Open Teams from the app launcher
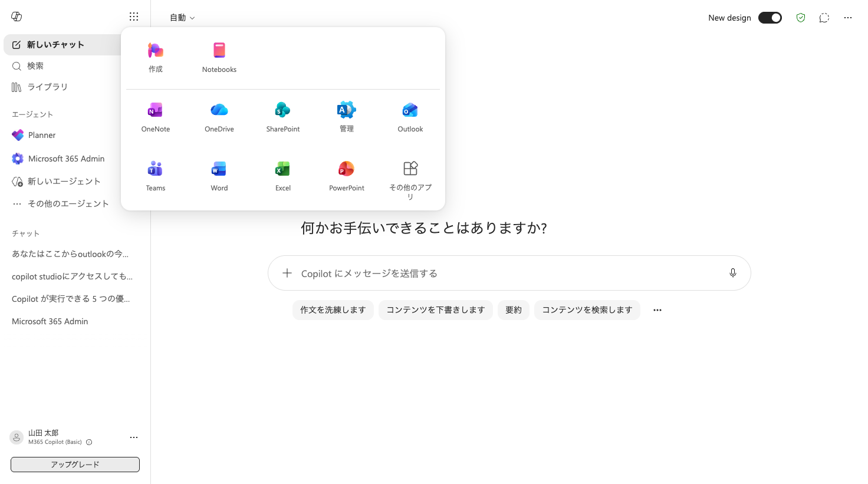Viewport: 868px width, 484px height. pos(156,176)
